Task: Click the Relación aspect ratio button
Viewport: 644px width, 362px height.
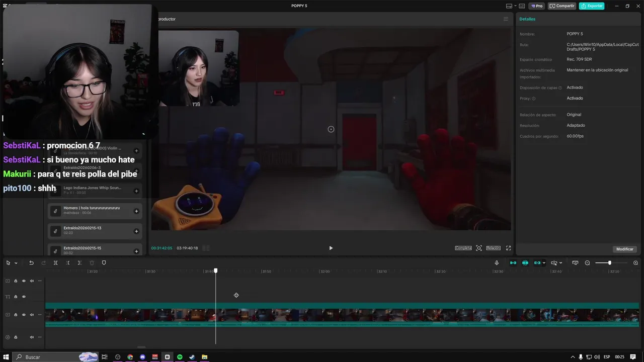Action: pos(493,248)
